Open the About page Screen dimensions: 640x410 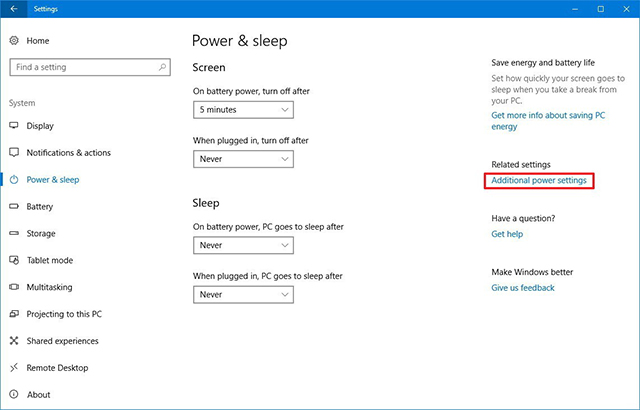tap(39, 395)
